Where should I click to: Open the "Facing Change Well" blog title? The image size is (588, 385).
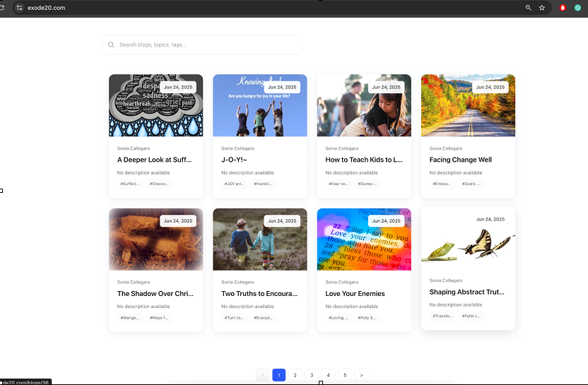[x=460, y=160]
